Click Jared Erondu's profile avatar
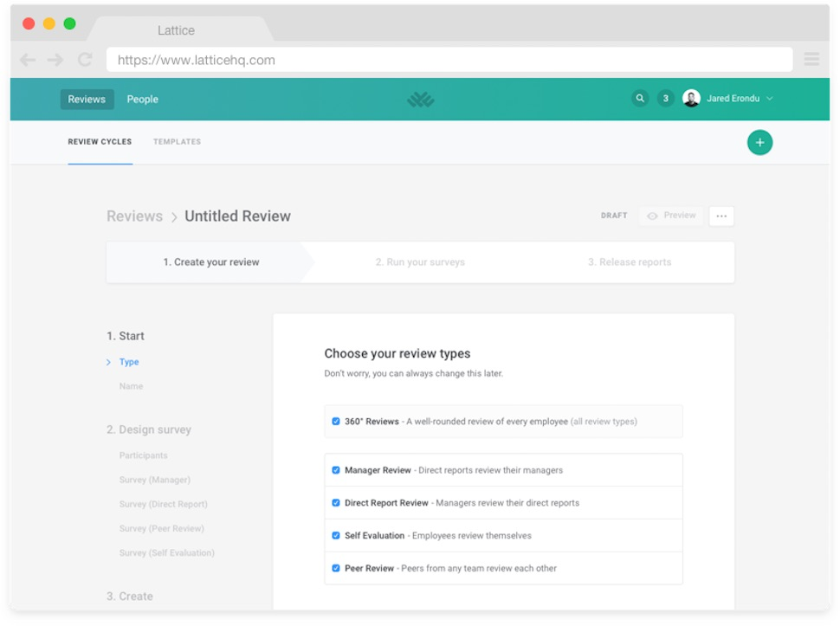Image resolution: width=840 pixels, height=626 pixels. pos(691,98)
